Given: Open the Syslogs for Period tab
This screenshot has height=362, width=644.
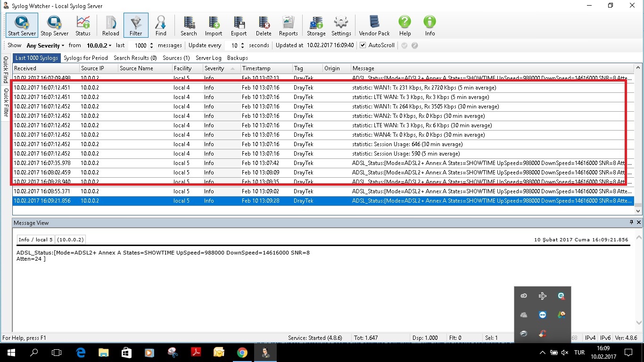Looking at the screenshot, I should [x=86, y=58].
